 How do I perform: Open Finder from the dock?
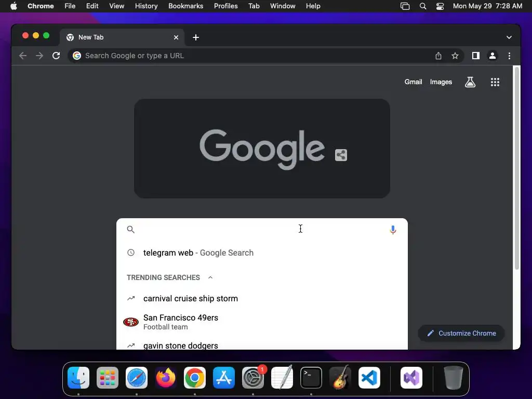point(78,378)
